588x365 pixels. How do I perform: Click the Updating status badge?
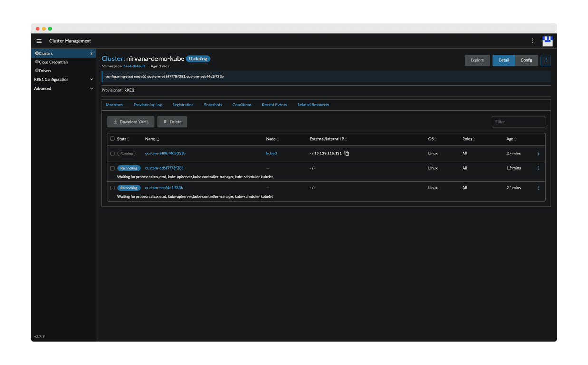coord(198,59)
